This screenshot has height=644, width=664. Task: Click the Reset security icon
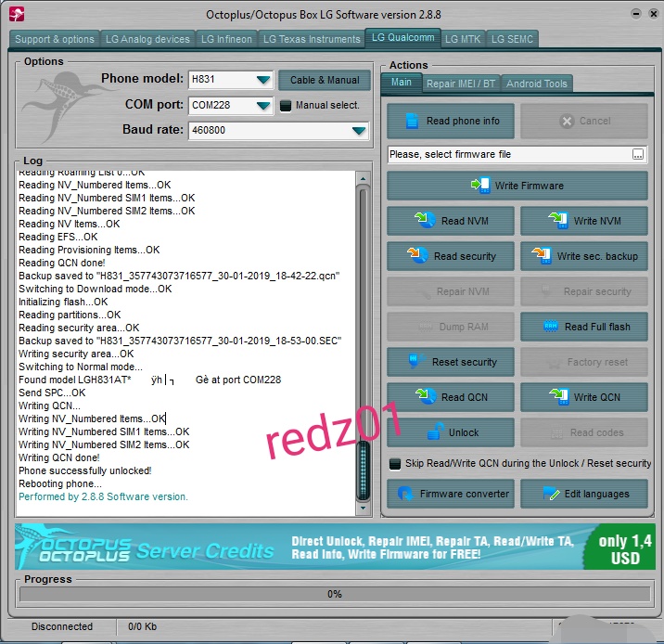tap(416, 361)
